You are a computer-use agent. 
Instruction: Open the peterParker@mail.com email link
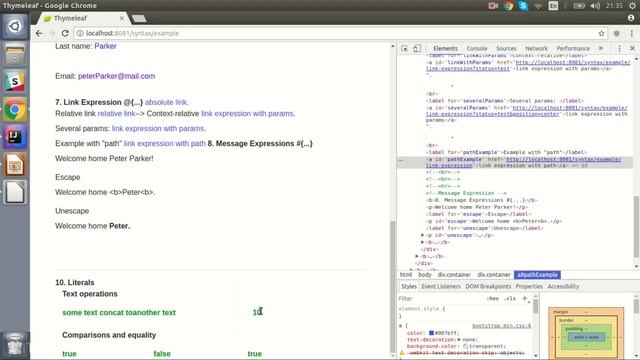116,76
